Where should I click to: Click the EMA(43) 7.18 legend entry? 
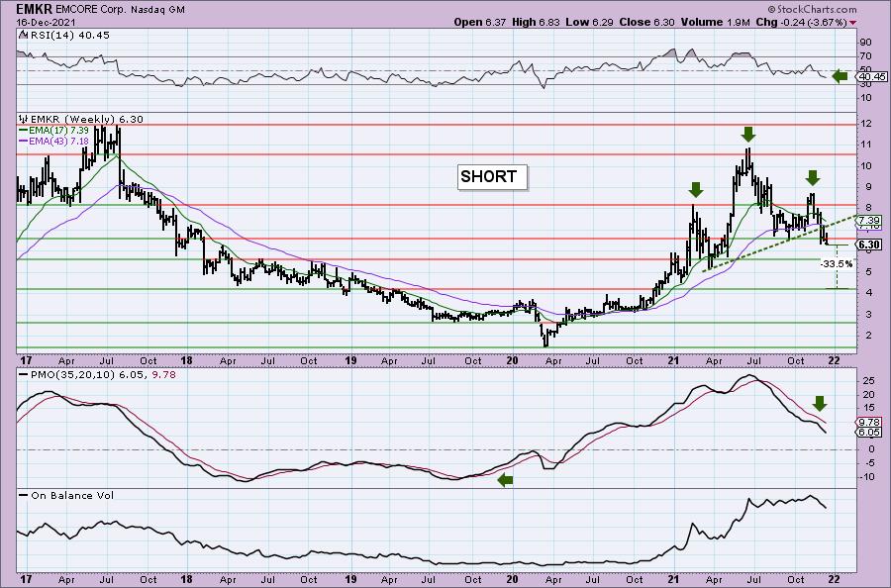click(54, 141)
